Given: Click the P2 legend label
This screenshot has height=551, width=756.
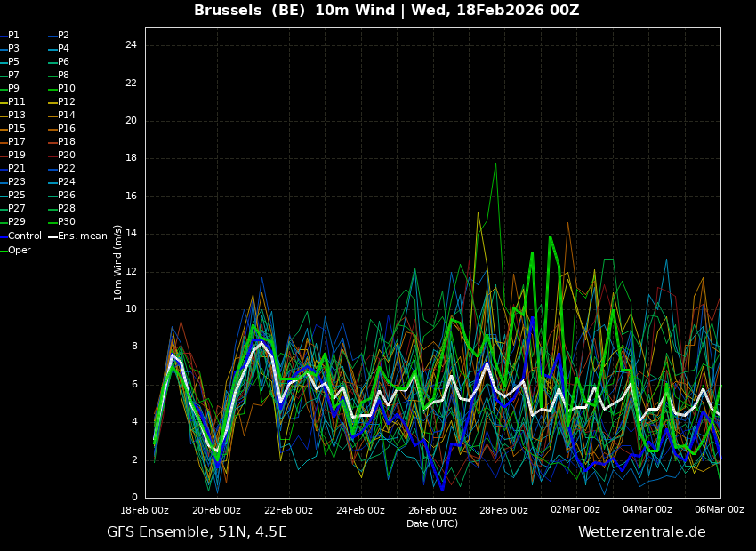Looking at the screenshot, I should 63,36.
